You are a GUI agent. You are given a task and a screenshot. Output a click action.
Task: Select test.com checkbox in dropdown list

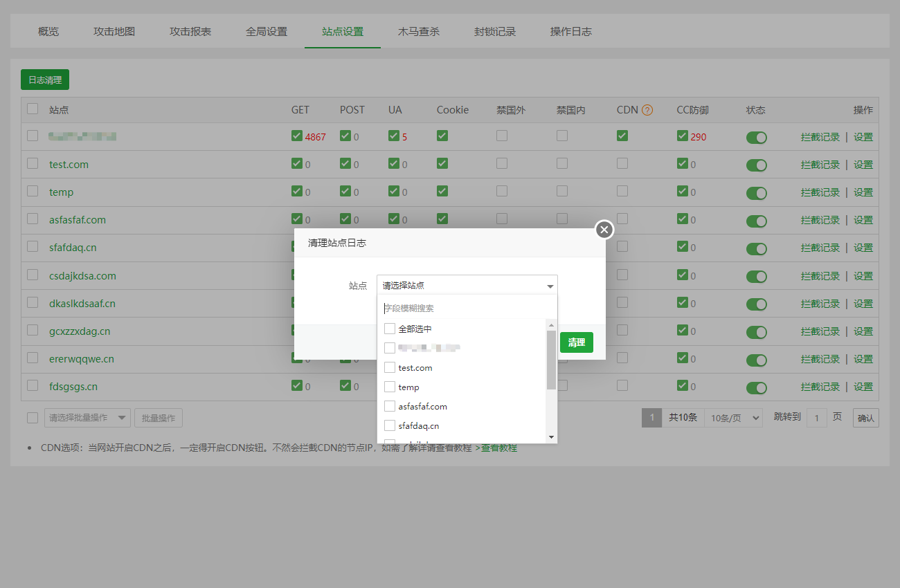pos(390,368)
